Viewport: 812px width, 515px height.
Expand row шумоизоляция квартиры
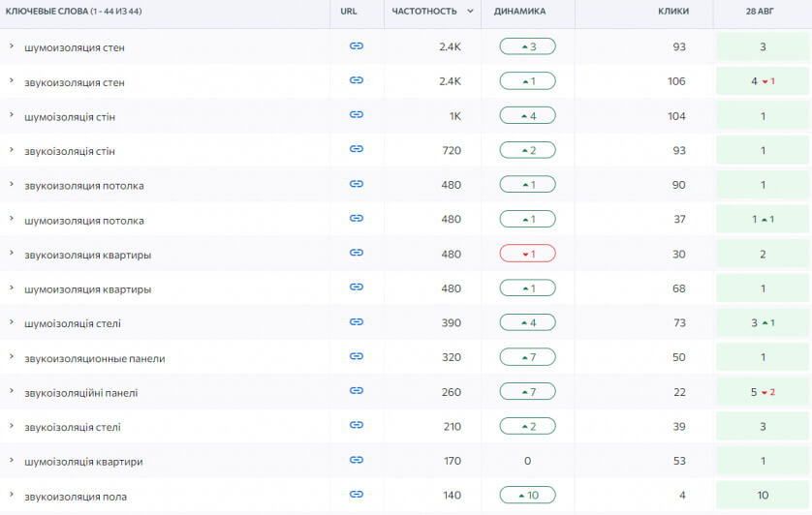(x=11, y=288)
